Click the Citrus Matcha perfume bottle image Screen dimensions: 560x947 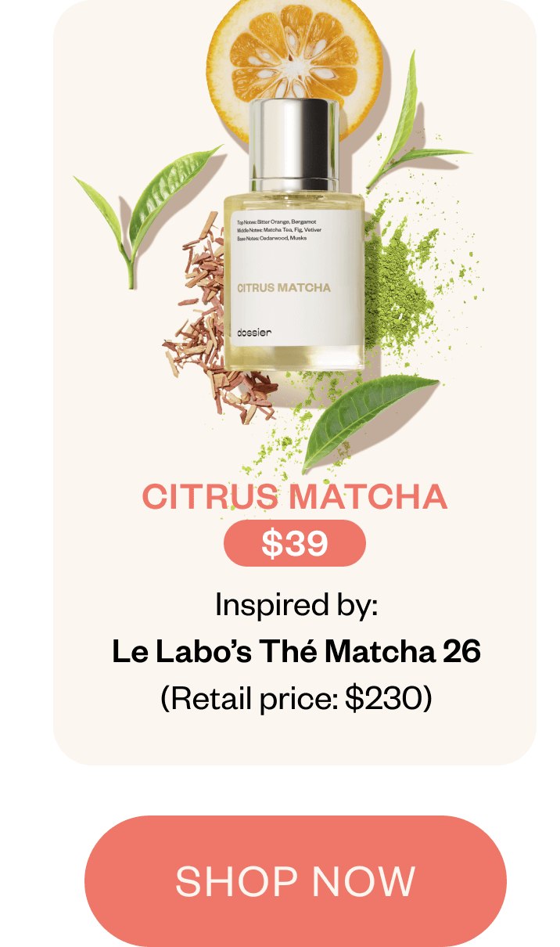click(294, 235)
